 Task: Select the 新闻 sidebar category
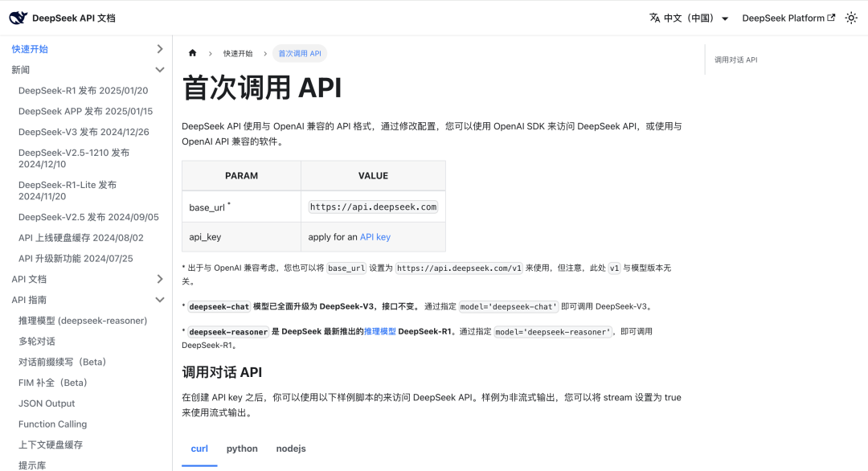tap(20, 70)
